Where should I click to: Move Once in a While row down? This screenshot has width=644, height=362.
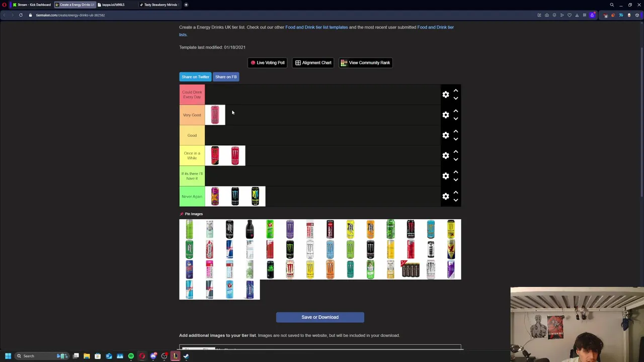coord(456,159)
